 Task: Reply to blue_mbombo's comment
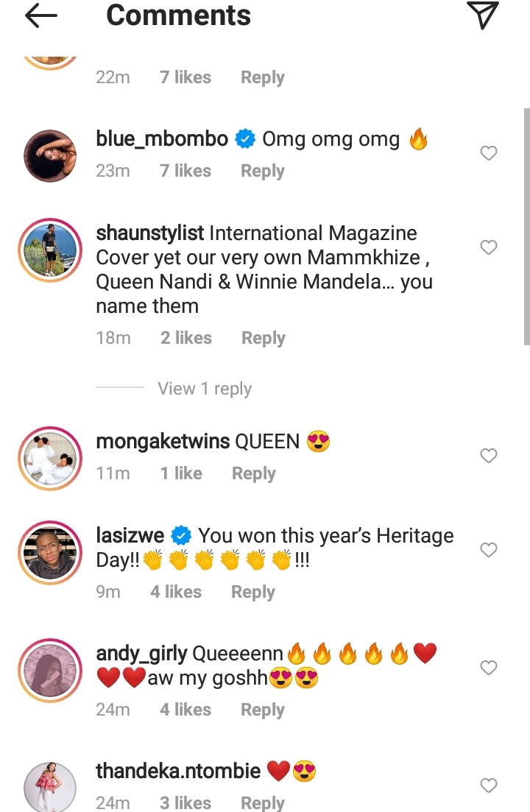(263, 171)
